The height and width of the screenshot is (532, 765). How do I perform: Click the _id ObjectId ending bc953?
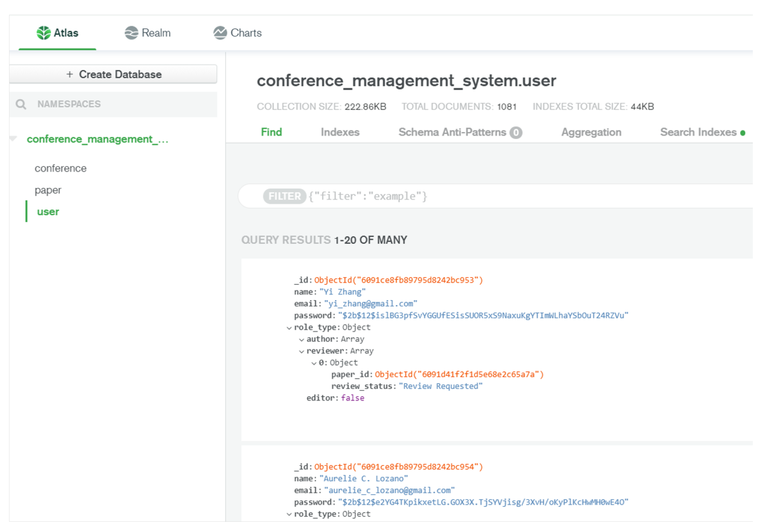(x=398, y=280)
